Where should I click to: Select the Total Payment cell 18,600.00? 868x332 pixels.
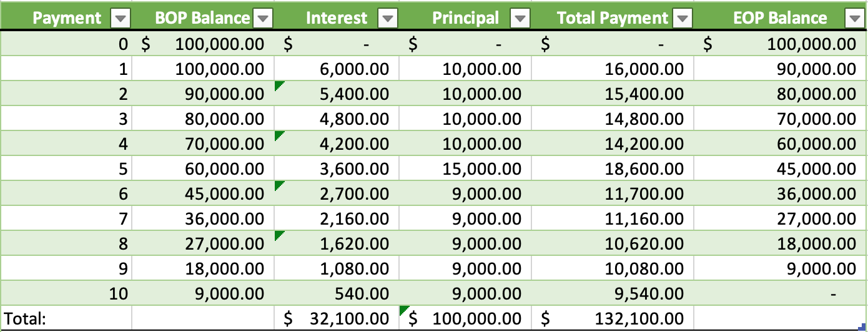612,169
